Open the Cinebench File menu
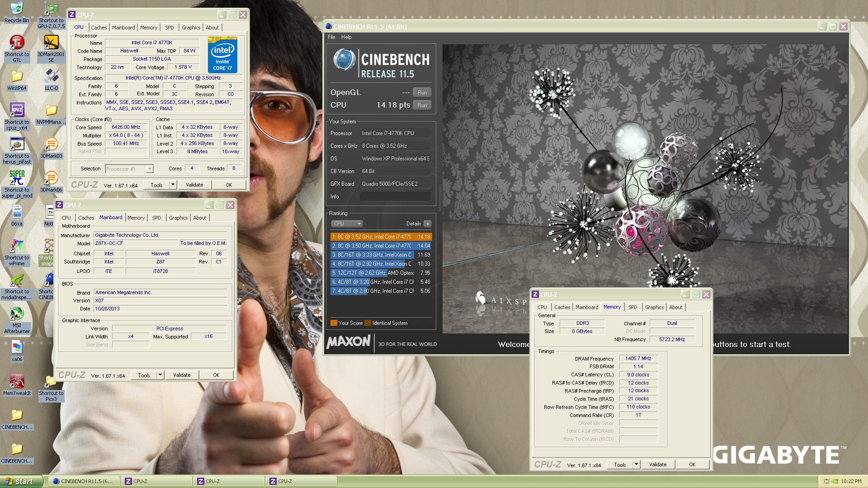Screen dimensions: 868x488 (331, 37)
